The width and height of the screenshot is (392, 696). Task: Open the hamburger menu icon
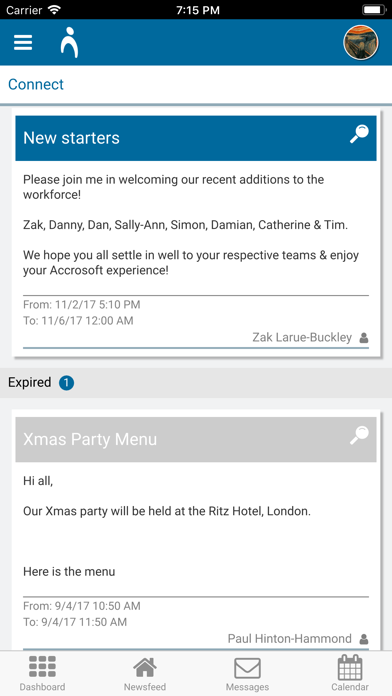coord(23,43)
